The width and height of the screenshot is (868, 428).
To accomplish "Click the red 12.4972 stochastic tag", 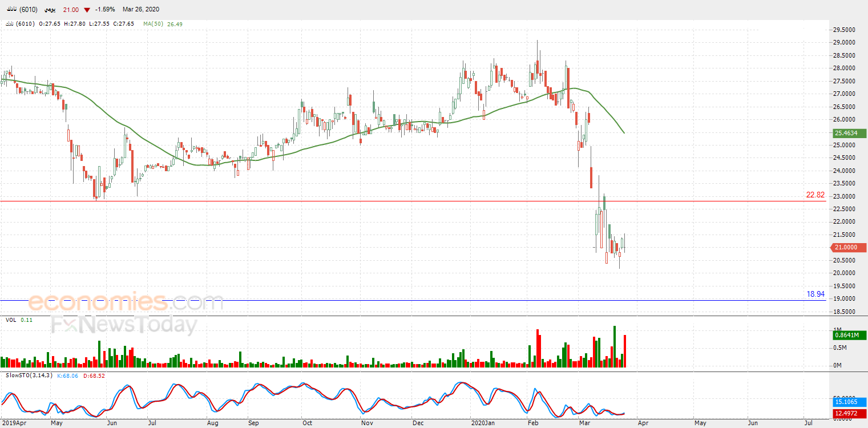I will tap(850, 413).
